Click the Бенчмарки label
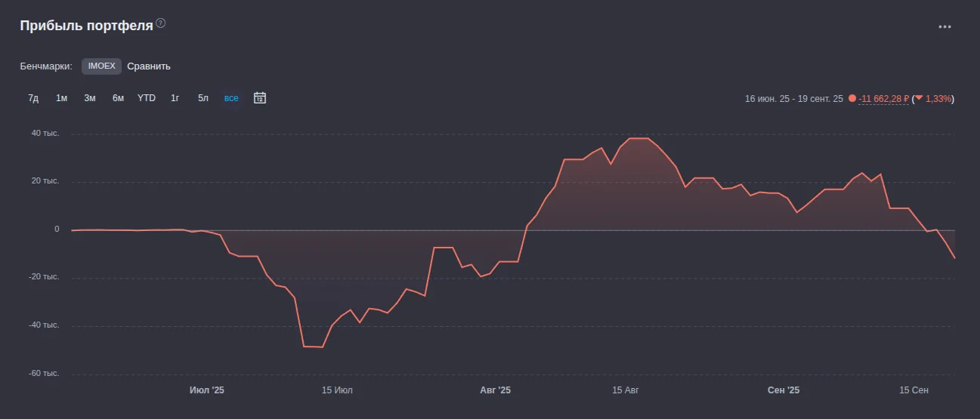 [46, 66]
